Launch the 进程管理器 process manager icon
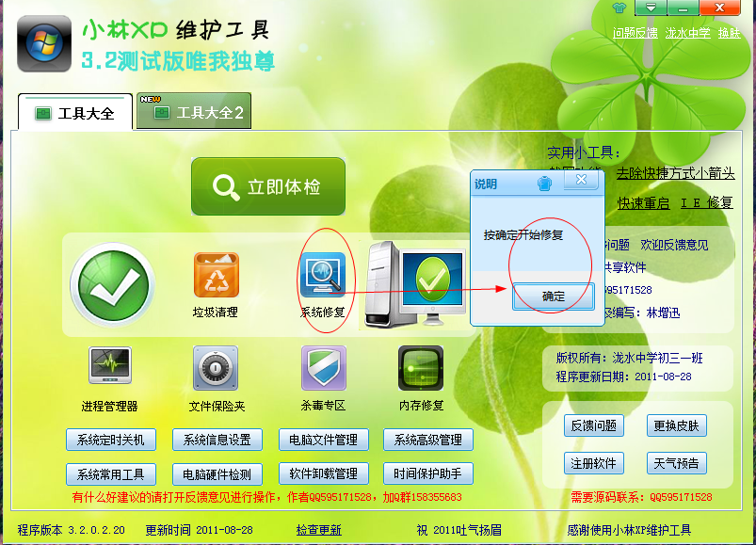The width and height of the screenshot is (756, 545). click(109, 368)
